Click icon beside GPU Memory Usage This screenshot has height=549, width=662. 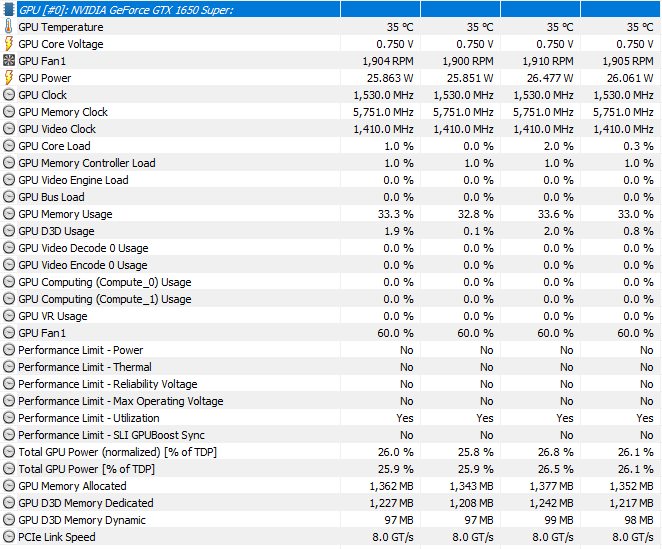[8, 214]
